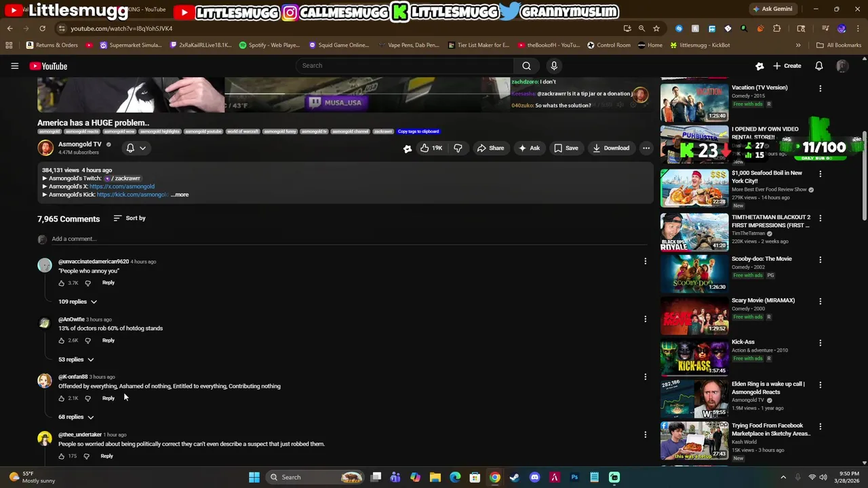The height and width of the screenshot is (488, 868).
Task: Expand 109 replies under first comment
Action: click(77, 302)
